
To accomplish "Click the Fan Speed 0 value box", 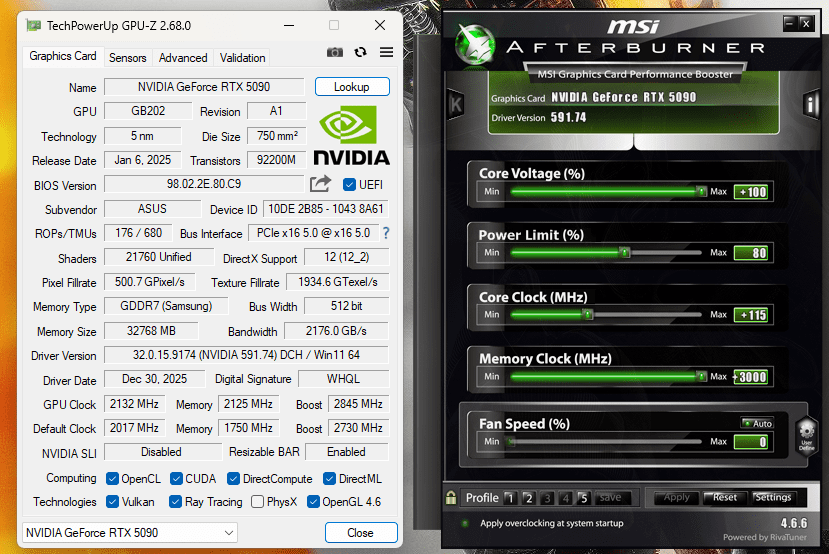I will (753, 442).
